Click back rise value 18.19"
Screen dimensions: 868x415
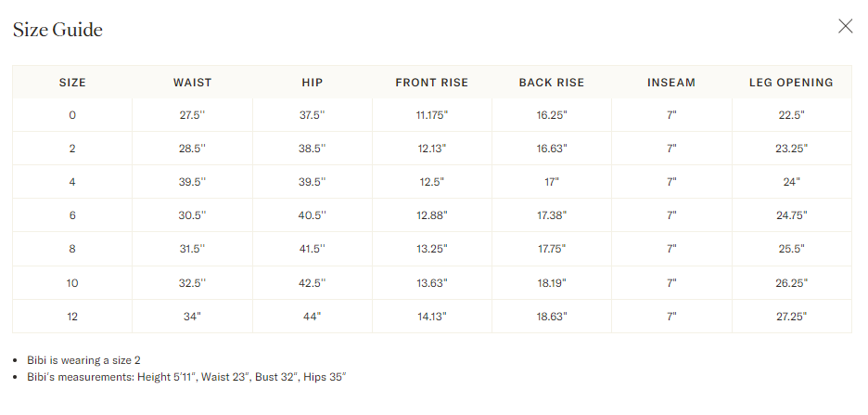(552, 283)
